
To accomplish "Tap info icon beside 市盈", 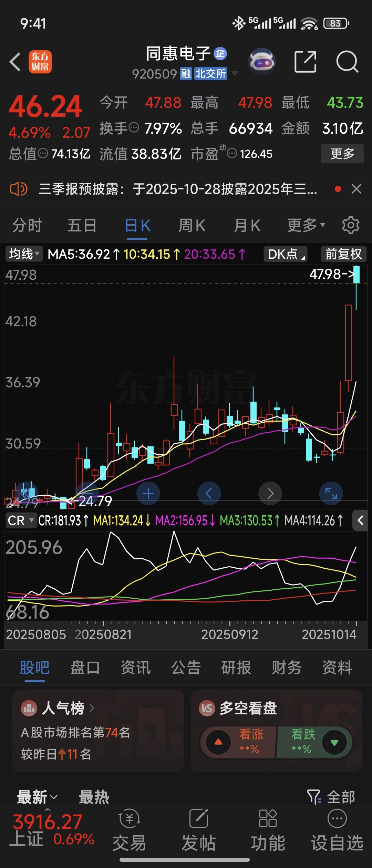I will (x=232, y=153).
